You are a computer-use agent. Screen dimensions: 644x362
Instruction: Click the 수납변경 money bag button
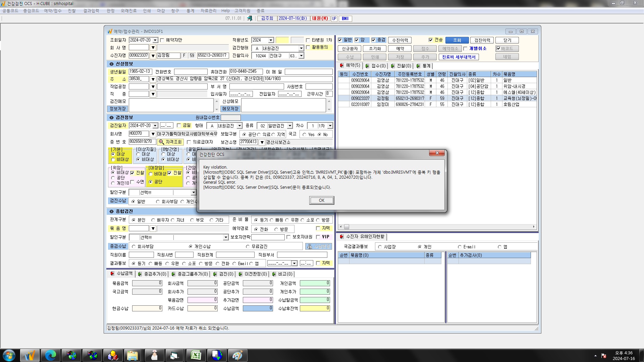click(x=319, y=246)
